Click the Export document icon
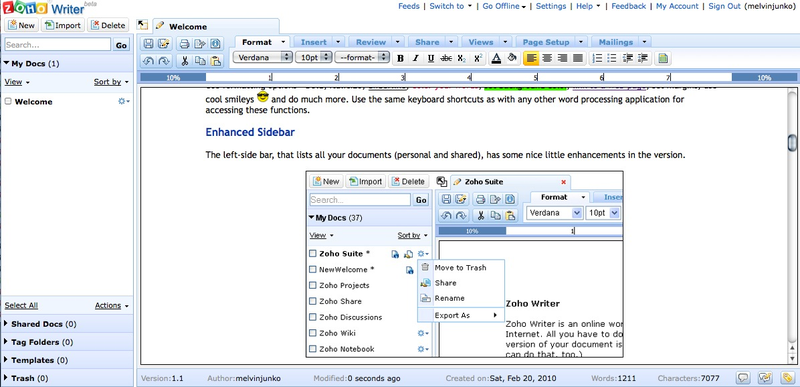Image resolution: width=800 pixels, height=387 pixels. point(199,43)
